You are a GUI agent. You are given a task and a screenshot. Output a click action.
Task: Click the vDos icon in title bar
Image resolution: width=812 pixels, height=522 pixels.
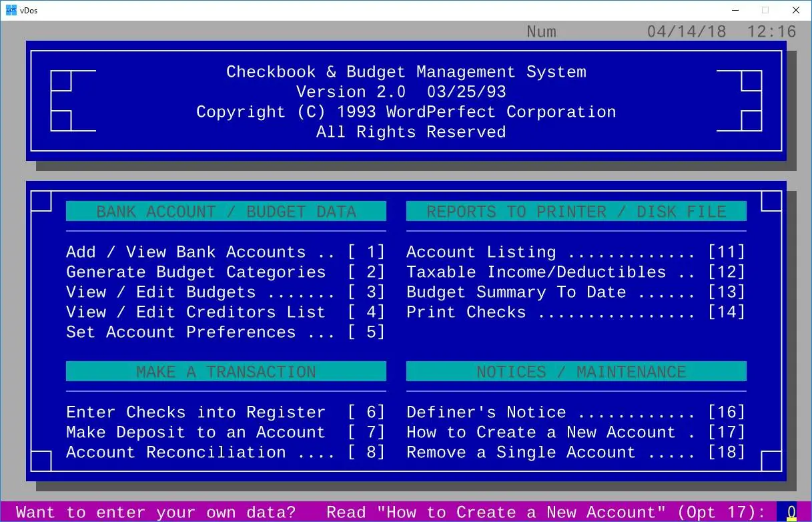[x=11, y=10]
